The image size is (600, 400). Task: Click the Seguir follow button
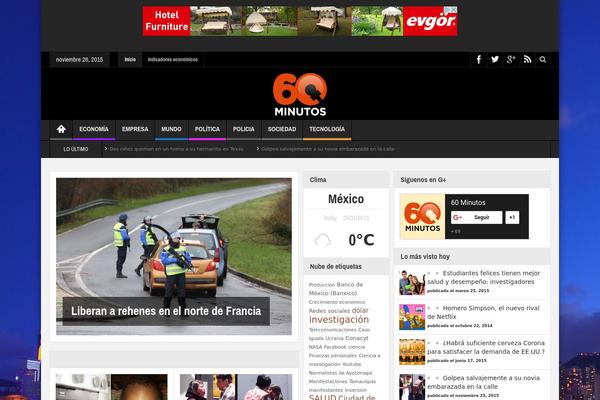[x=476, y=217]
